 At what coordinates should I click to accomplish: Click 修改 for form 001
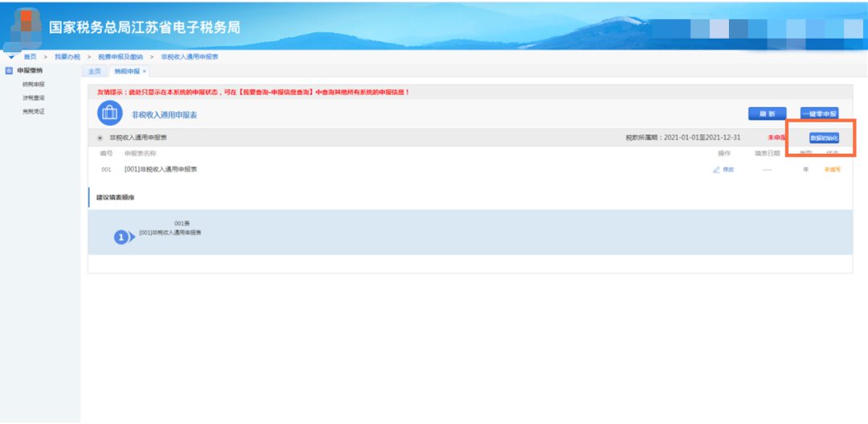coord(724,170)
